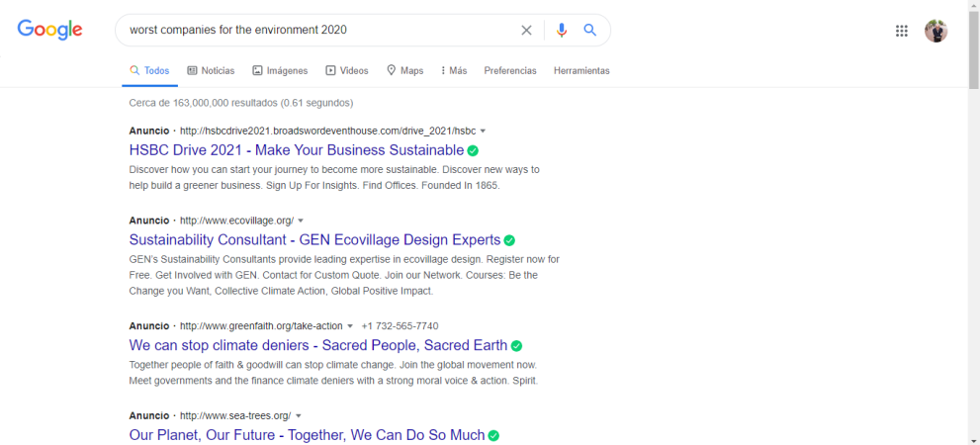Expand dropdown arrow next to sea-trees.org URL
This screenshot has height=445, width=980.
click(298, 416)
